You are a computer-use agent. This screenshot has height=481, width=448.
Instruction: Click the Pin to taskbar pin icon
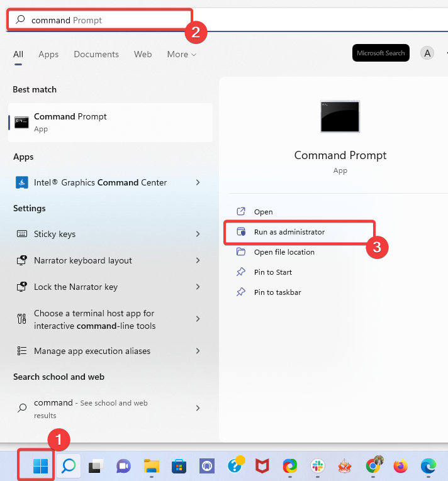point(241,292)
